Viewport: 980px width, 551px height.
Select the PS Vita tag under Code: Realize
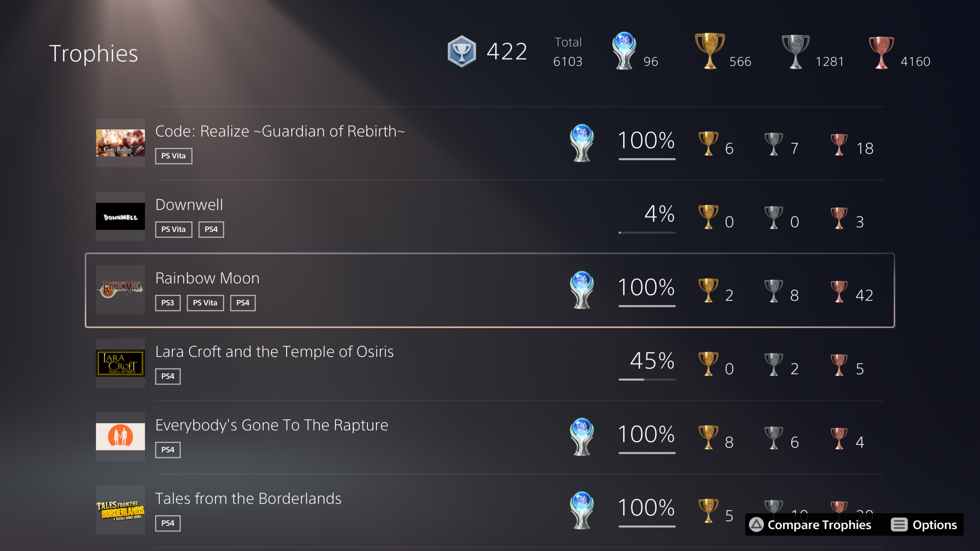coord(173,156)
